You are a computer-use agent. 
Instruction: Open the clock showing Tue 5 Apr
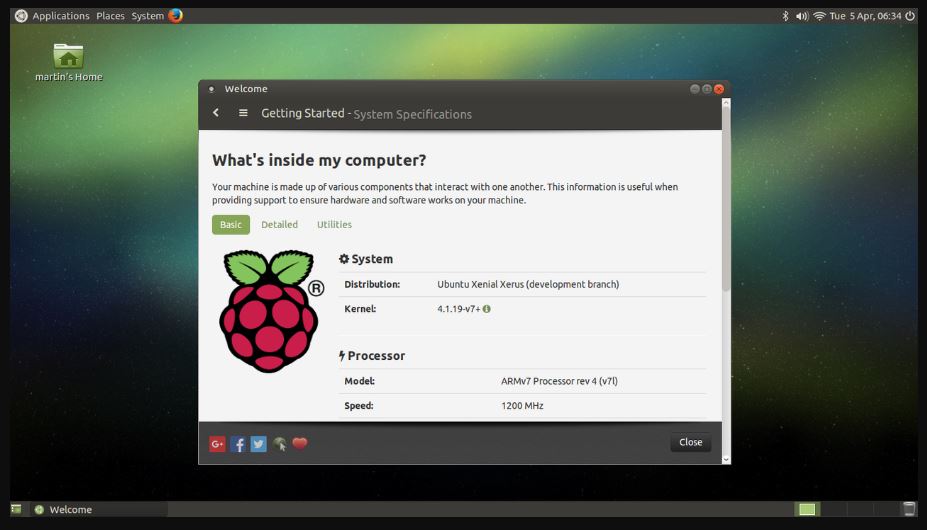point(865,16)
